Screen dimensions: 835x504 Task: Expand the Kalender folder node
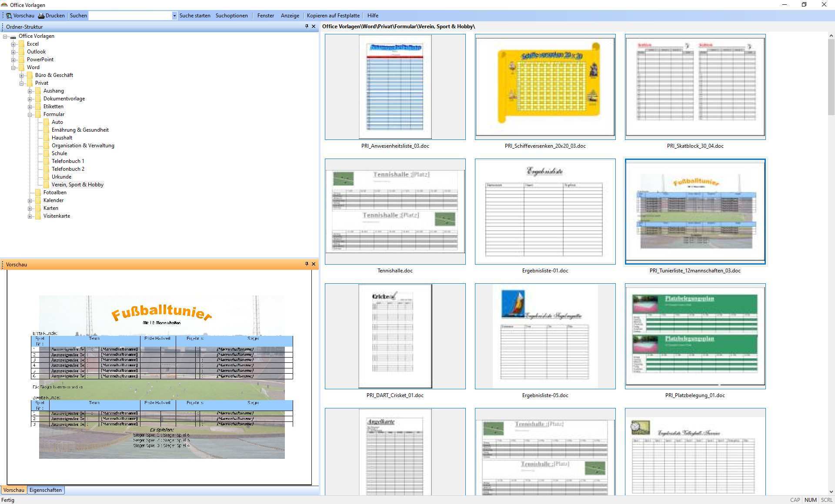(30, 200)
